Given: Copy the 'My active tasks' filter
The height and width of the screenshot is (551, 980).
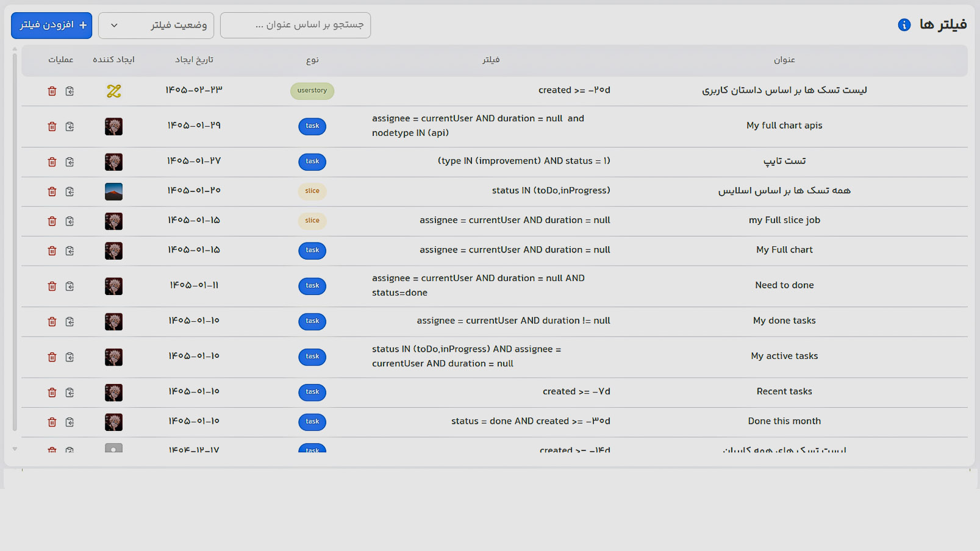Looking at the screenshot, I should pos(70,357).
